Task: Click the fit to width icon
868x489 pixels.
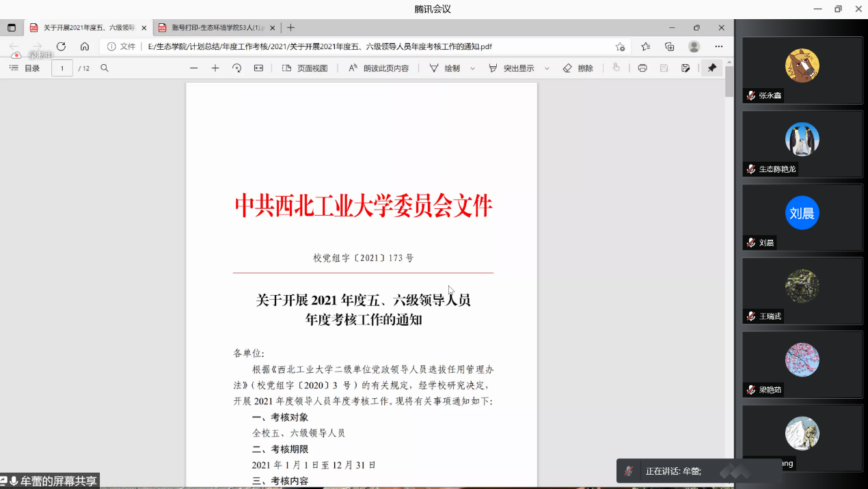Action: tap(258, 68)
